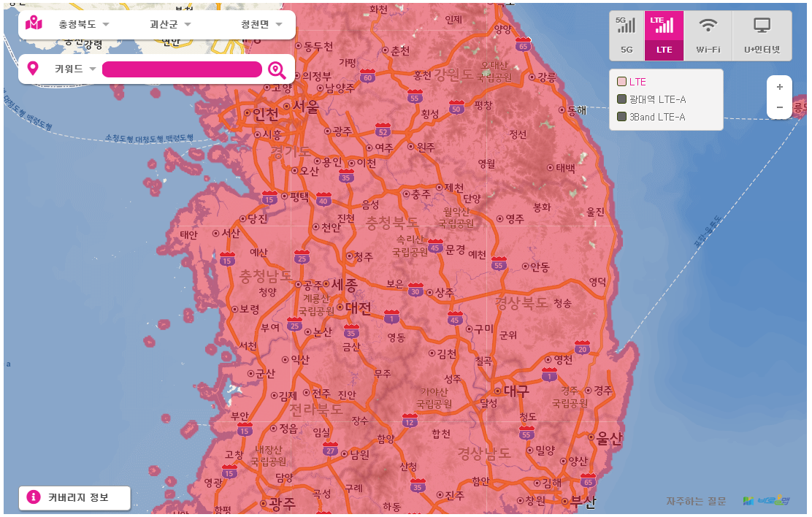Click the 대전 city label on map
Viewport: 812px width, 517px height.
coord(358,308)
